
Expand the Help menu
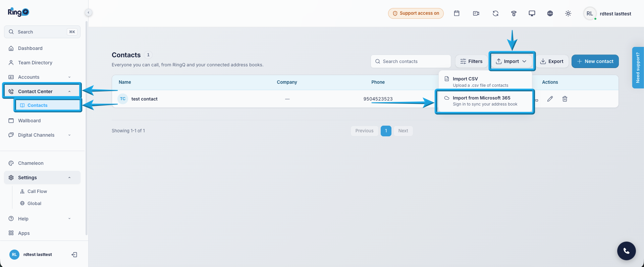[42, 219]
